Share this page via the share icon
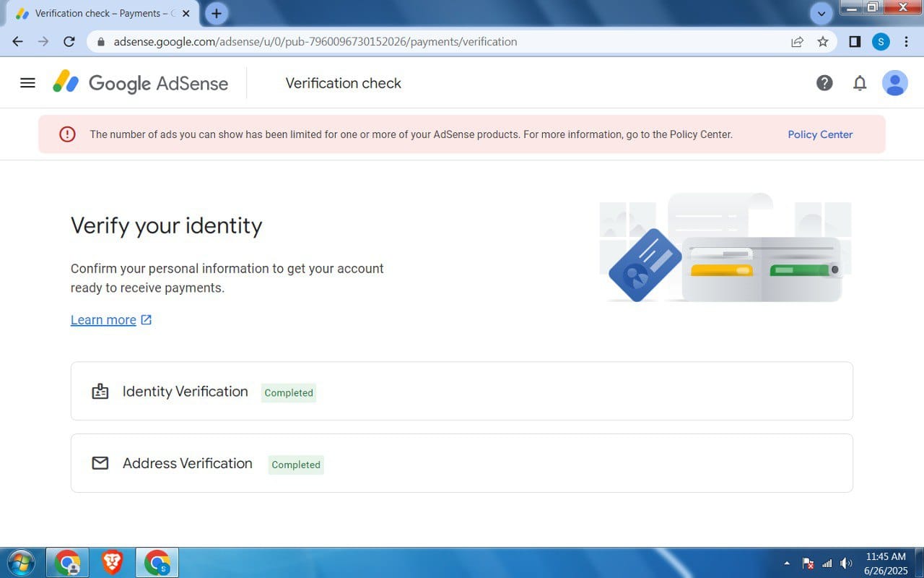The height and width of the screenshot is (578, 924). pos(798,42)
